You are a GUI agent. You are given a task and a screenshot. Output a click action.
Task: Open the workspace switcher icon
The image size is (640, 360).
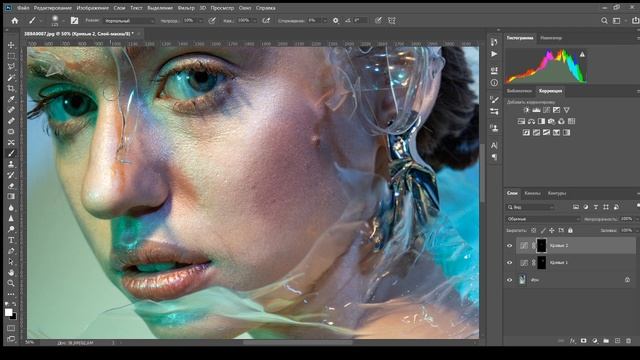click(616, 20)
